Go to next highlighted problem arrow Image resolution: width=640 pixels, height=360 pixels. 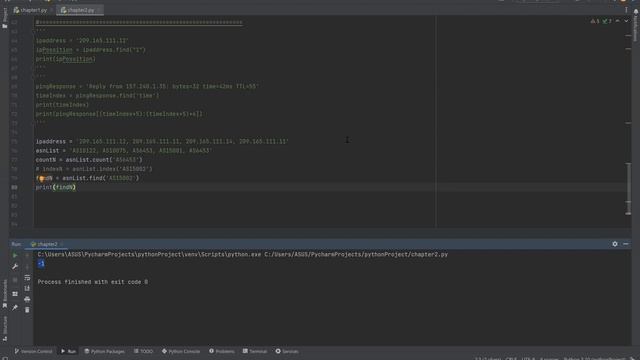[626, 21]
